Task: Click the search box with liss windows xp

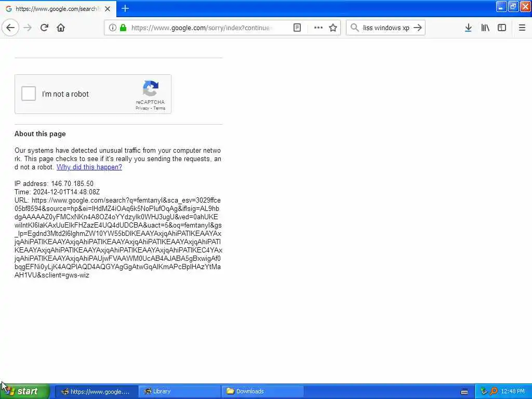Action: tap(386, 28)
